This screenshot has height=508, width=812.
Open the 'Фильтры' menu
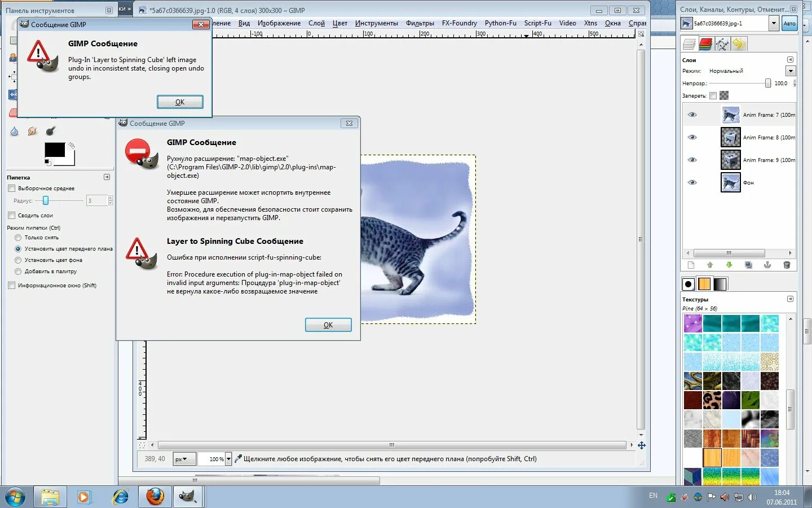point(420,23)
